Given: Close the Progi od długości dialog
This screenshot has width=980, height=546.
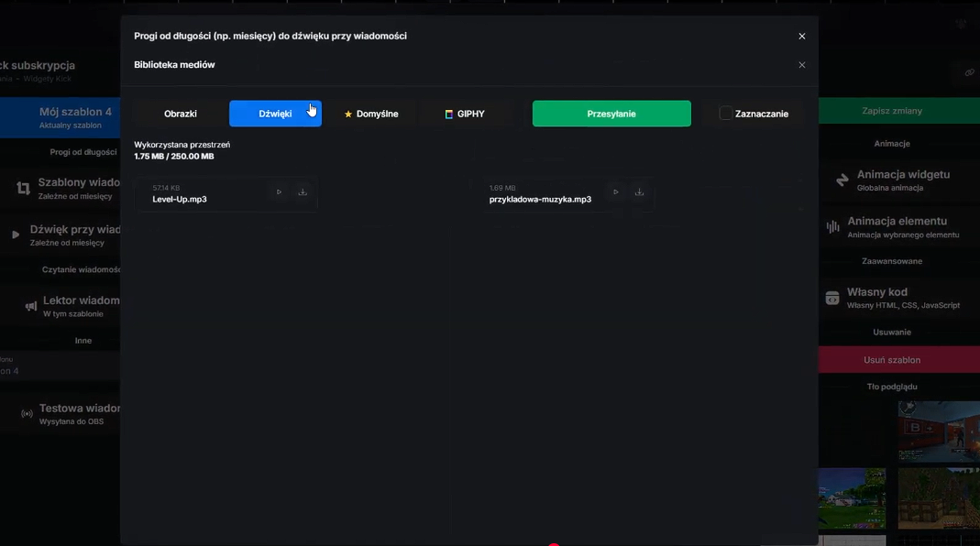Looking at the screenshot, I should pyautogui.click(x=802, y=37).
